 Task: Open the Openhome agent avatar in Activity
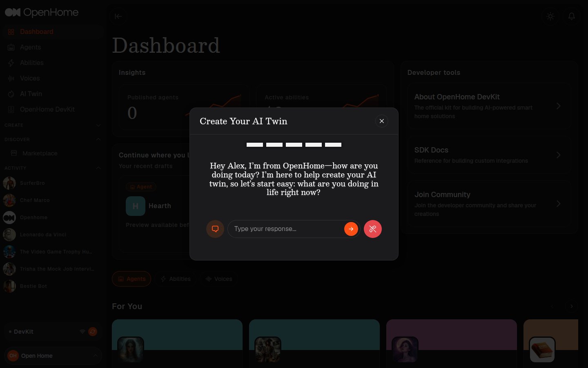coord(9,218)
